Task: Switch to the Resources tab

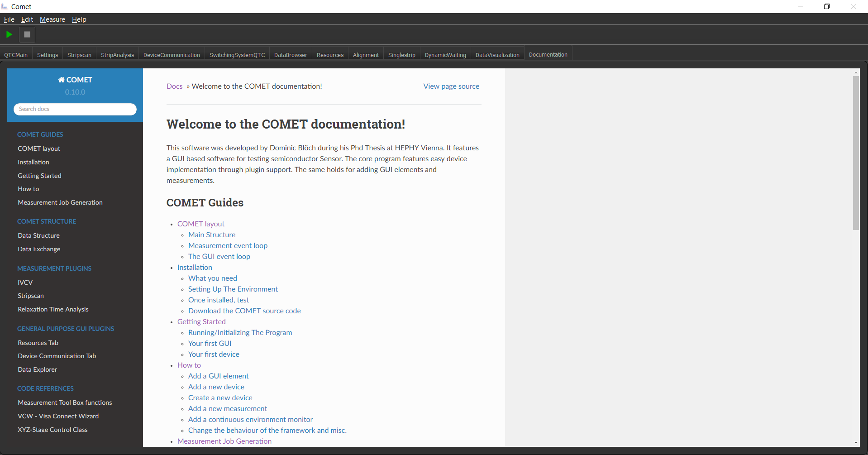Action: (330, 55)
